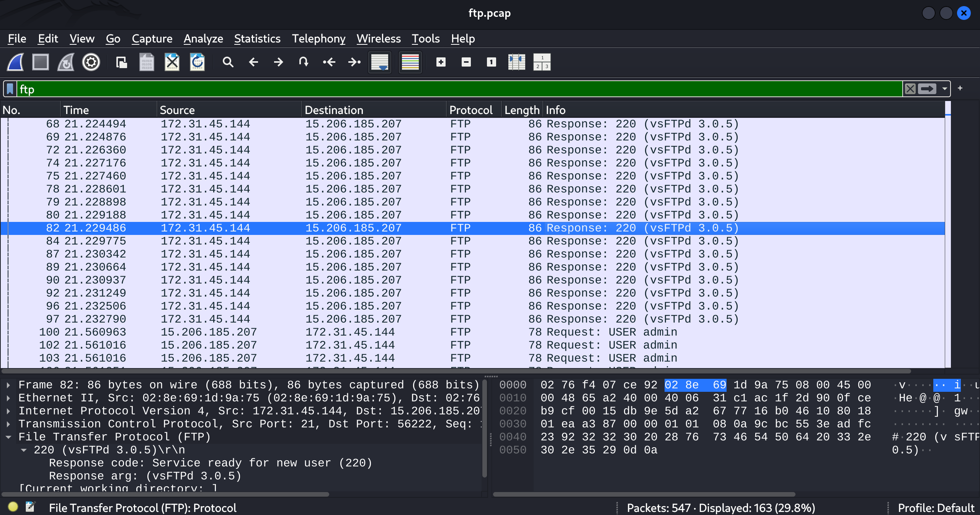Go to specified packet icon

(304, 62)
